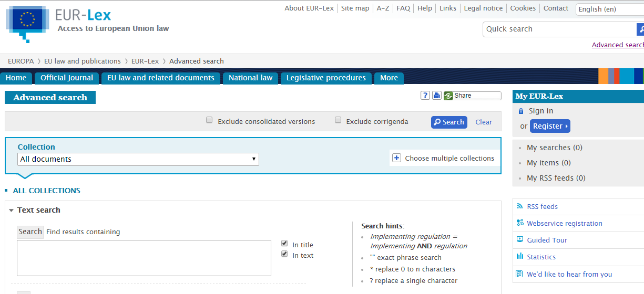Click the ALL COLLECTIONS heading
The height and width of the screenshot is (294, 644).
tap(47, 191)
